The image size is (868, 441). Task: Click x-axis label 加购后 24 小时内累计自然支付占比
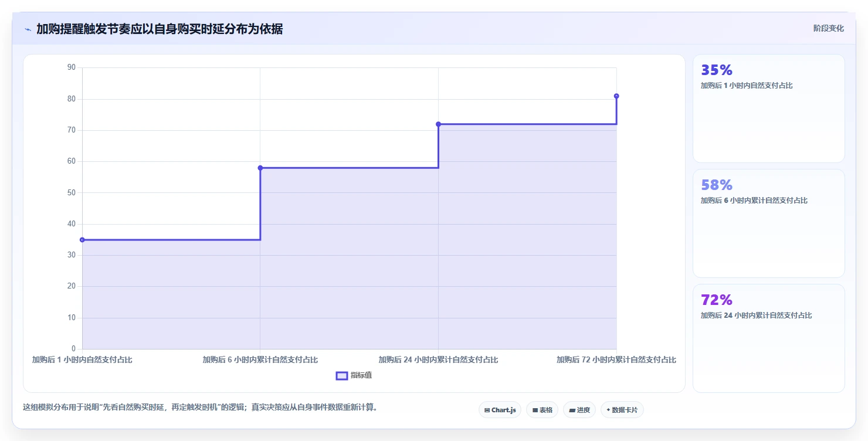coord(438,360)
